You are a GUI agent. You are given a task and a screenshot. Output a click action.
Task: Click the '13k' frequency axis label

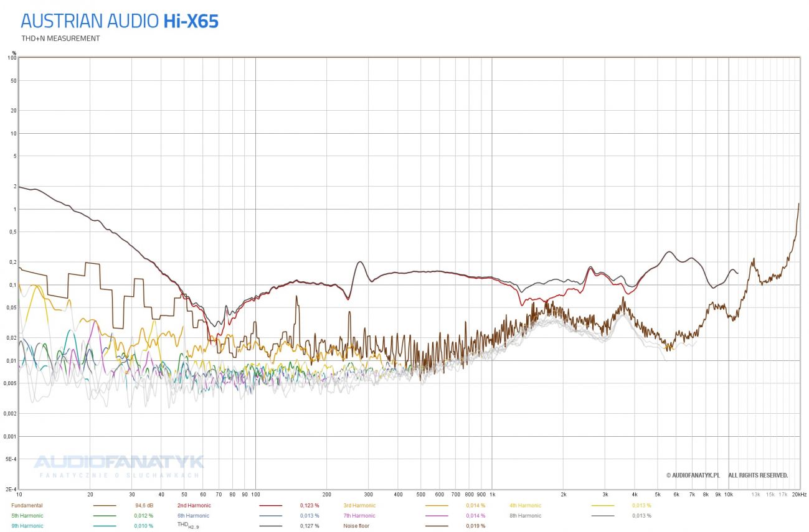[755, 495]
